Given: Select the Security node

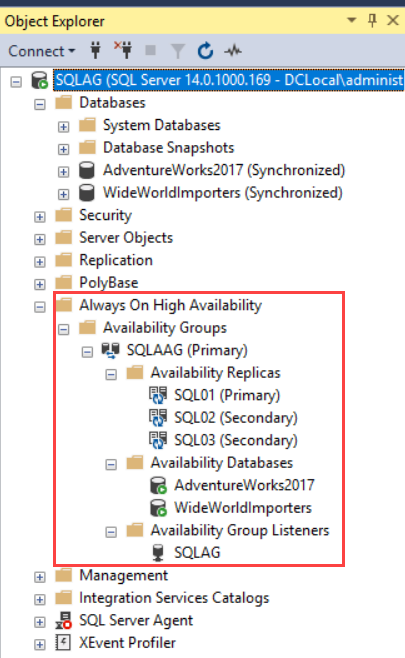Looking at the screenshot, I should (x=105, y=215).
